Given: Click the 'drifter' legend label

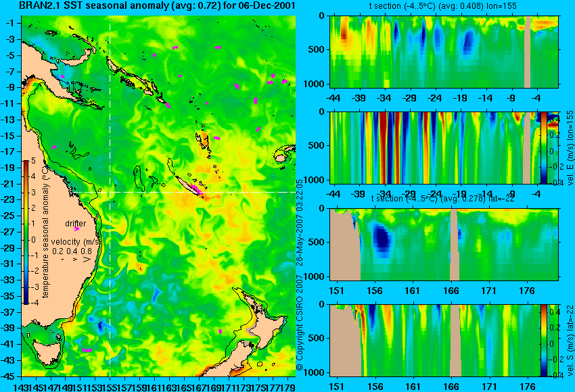Looking at the screenshot, I should click(x=76, y=224).
